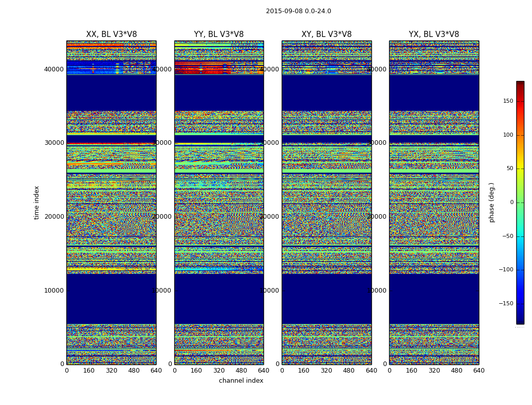Screen dimensions: 532x405
Task: Click the figure title "2015-09-08 0.0-24.0"
Action: 298,11
